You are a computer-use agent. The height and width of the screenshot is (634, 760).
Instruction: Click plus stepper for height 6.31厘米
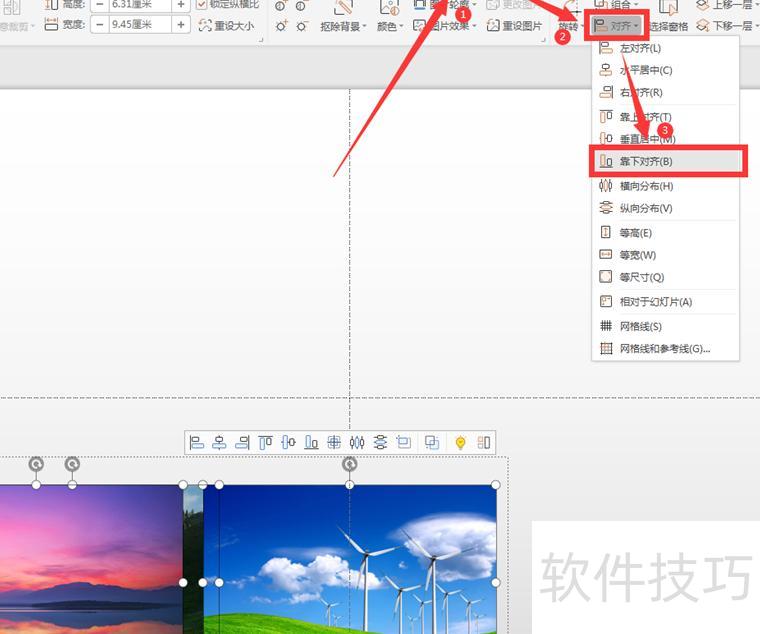point(180,5)
